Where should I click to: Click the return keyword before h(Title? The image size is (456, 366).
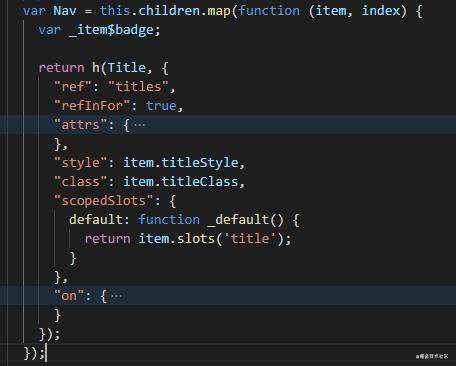tap(61, 68)
